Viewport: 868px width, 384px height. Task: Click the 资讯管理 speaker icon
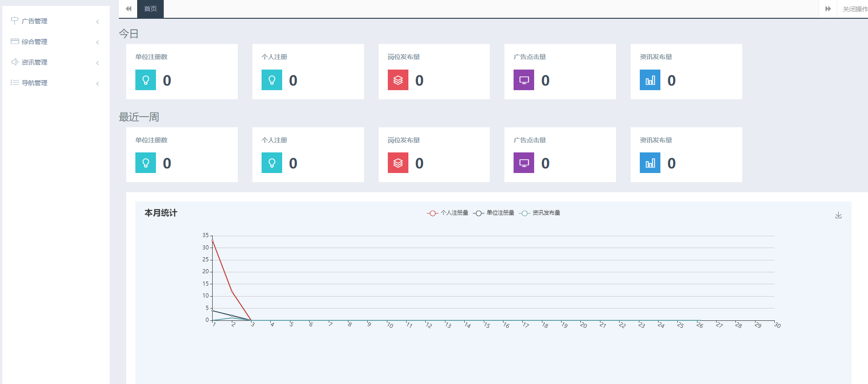coord(15,62)
